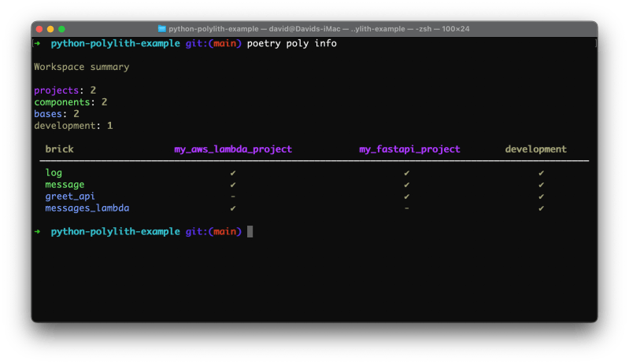Click the top prompt's 'git:(main)' text
This screenshot has width=629, height=364.
coord(213,43)
